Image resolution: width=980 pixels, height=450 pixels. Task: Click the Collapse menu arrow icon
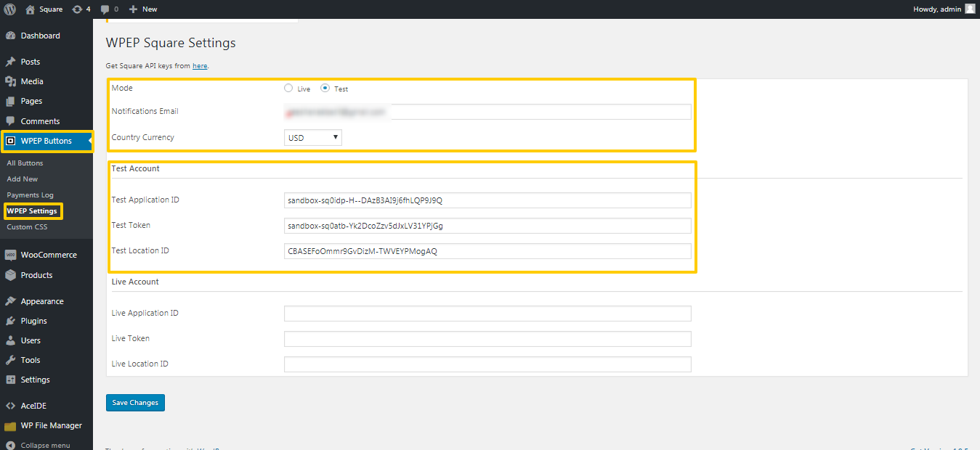pyautogui.click(x=11, y=445)
